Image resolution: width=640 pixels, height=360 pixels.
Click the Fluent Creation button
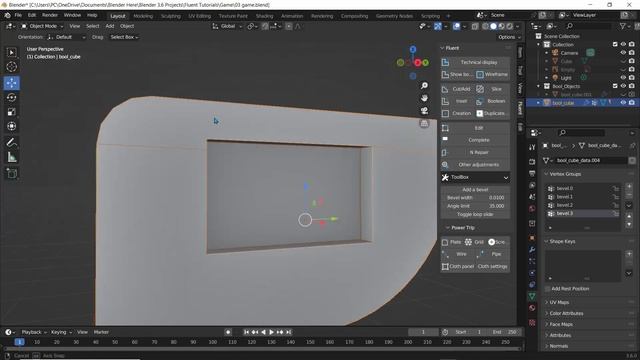457,113
